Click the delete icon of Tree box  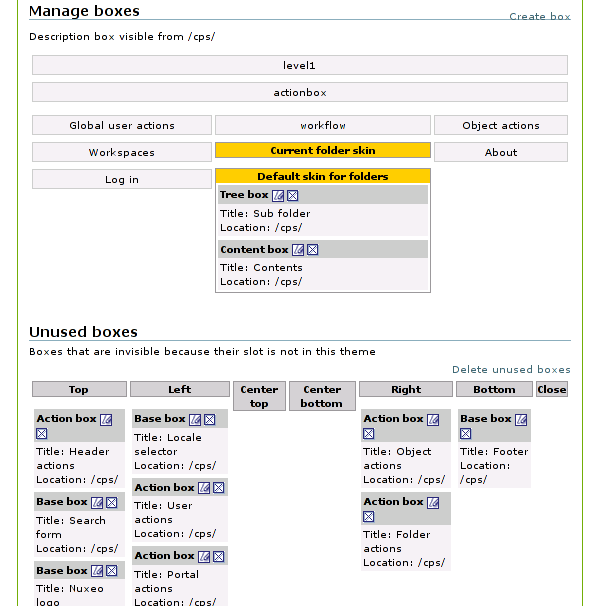tap(293, 196)
